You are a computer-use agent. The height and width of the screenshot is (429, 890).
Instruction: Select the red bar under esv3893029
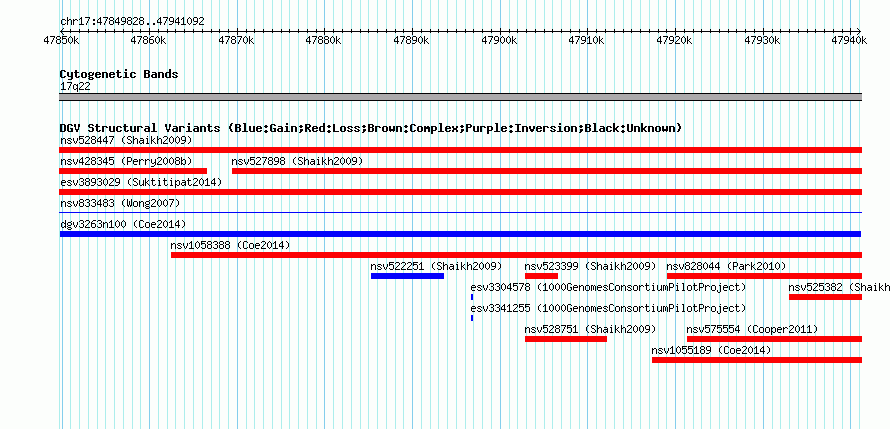460,192
